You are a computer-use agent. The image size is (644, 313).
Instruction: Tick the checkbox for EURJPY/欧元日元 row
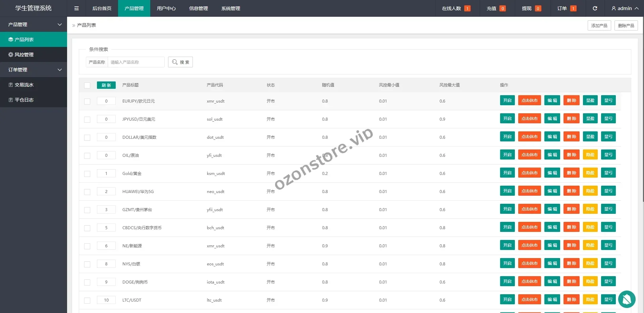click(x=87, y=102)
